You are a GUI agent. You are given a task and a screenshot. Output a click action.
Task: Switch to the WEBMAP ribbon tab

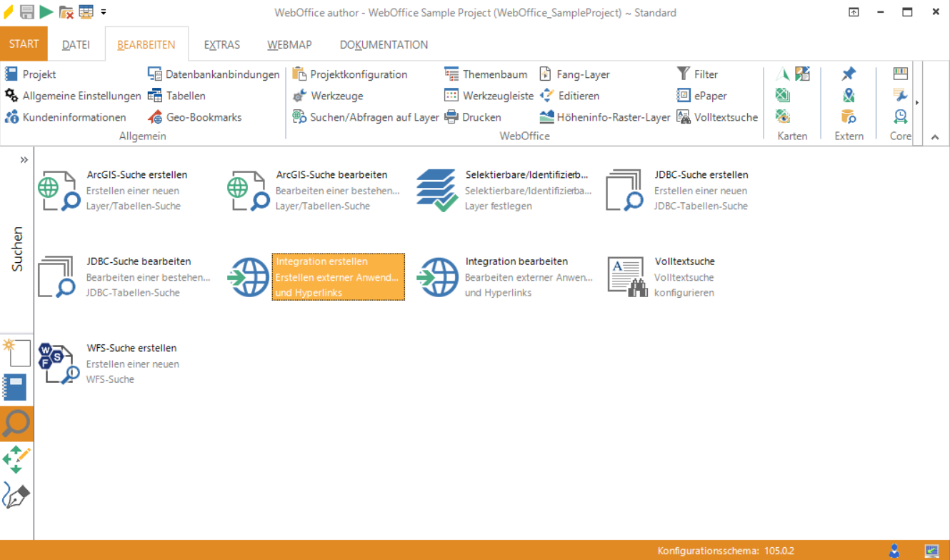tap(289, 44)
